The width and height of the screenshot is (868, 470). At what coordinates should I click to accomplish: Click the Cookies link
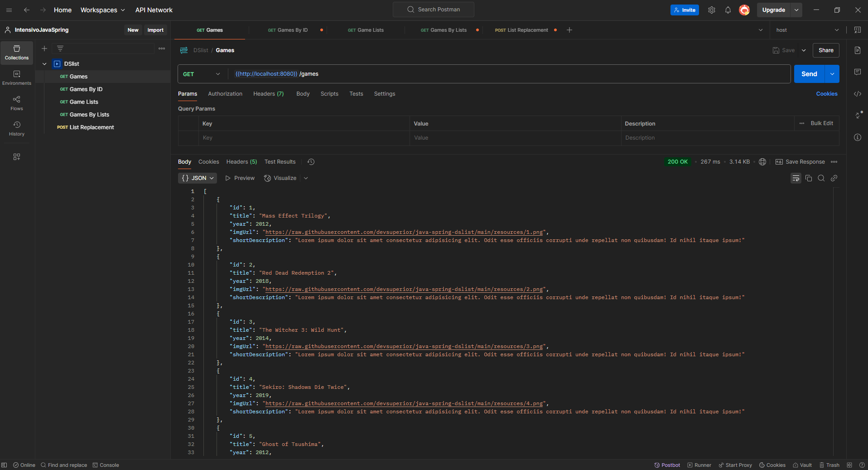pos(827,94)
